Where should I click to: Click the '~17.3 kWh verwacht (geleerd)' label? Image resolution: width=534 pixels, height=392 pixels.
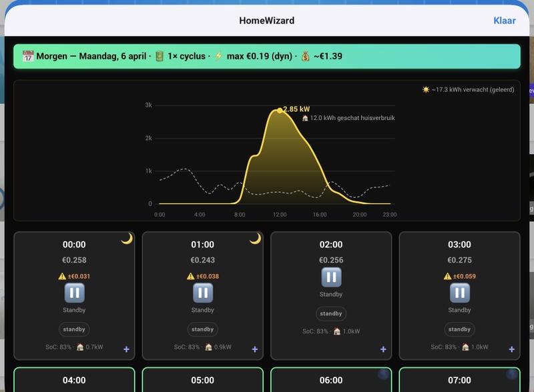(473, 89)
